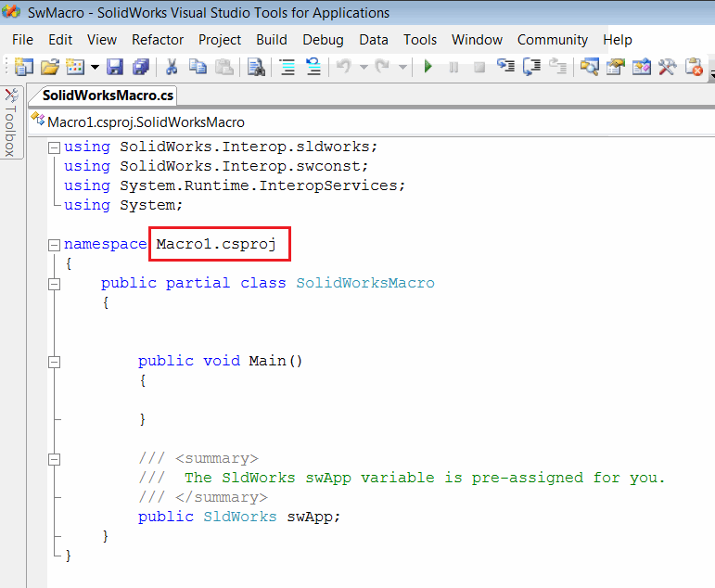The width and height of the screenshot is (715, 588).
Task: Open the Debug menu
Action: tap(323, 40)
